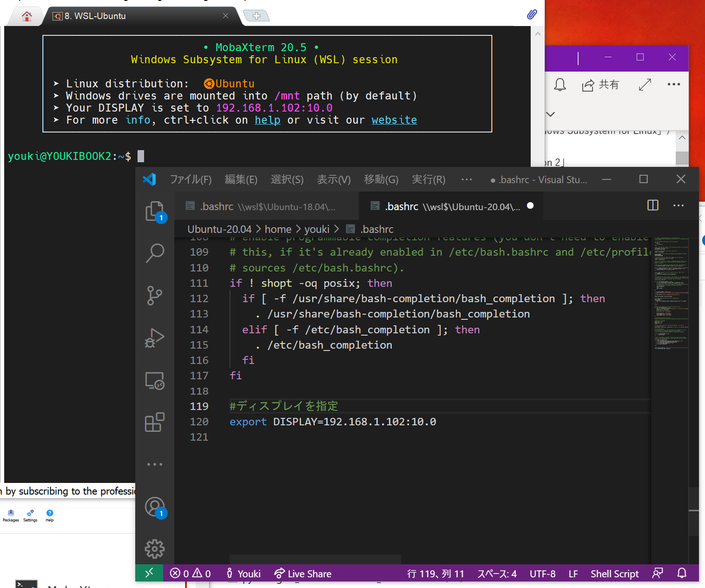Open the Accounts menu in activity bar

tap(155, 507)
